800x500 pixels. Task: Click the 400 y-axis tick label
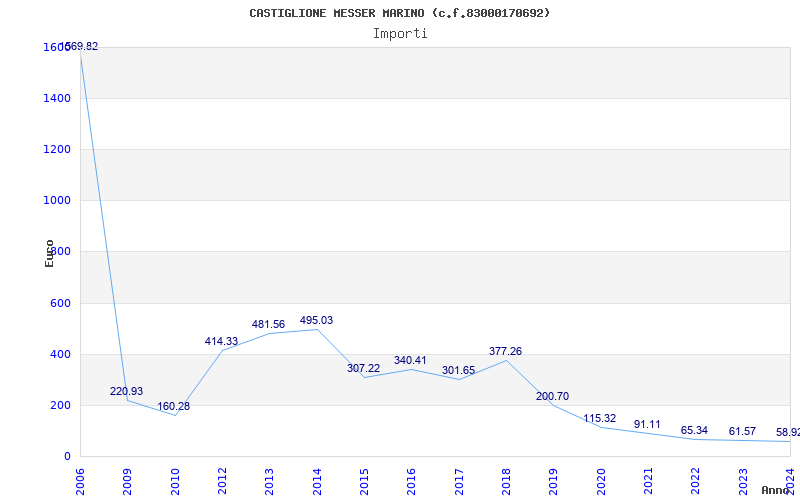(x=60, y=354)
